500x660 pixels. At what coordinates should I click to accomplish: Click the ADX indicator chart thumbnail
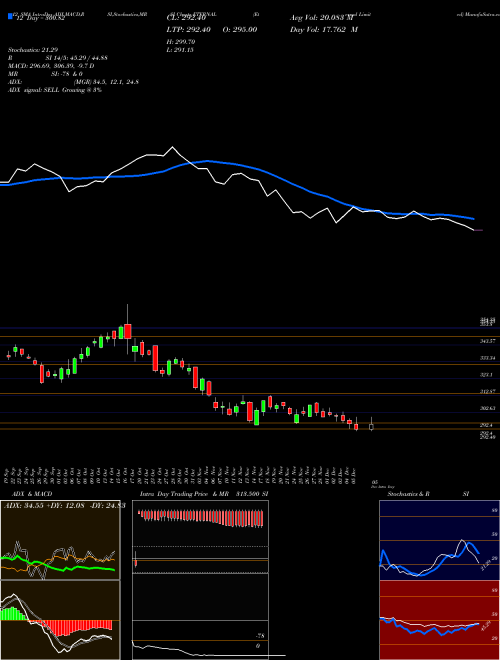click(x=60, y=540)
